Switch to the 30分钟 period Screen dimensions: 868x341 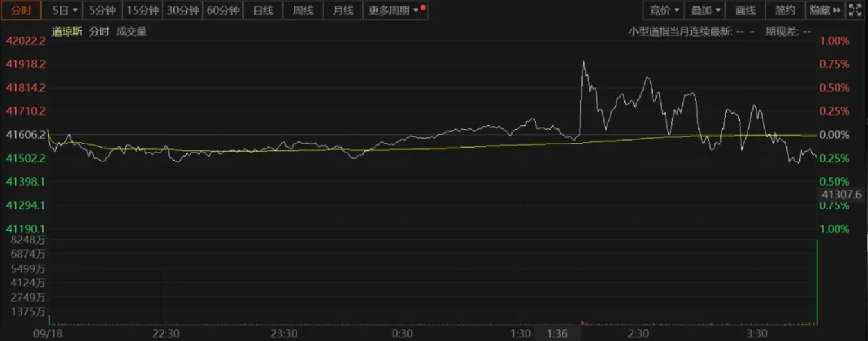point(184,10)
